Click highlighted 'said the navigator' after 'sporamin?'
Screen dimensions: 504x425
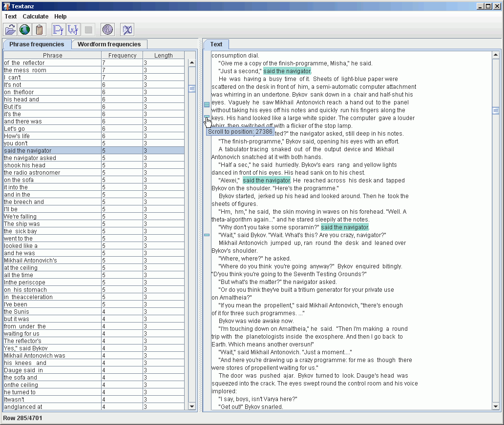[345, 227]
